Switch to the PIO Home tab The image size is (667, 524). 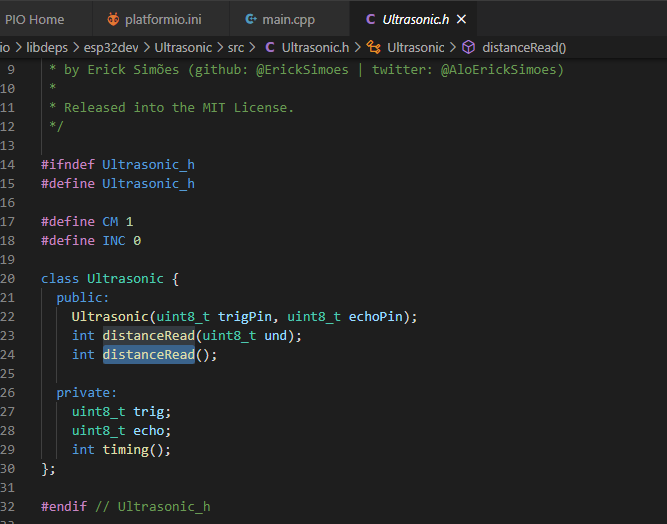35,19
